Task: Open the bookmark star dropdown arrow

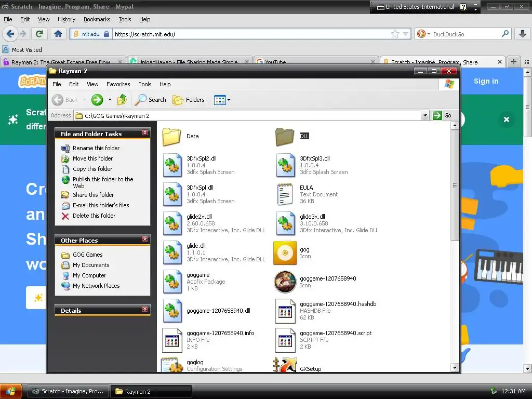Action: [405, 34]
